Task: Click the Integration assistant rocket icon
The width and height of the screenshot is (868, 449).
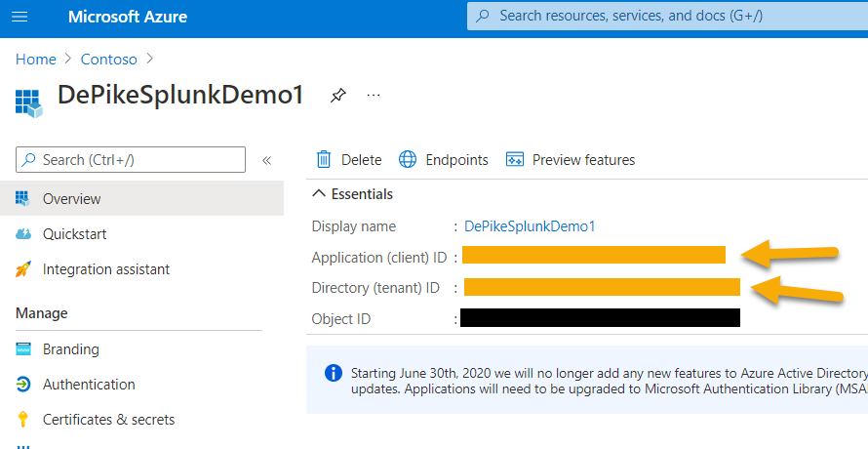Action: pyautogui.click(x=24, y=269)
